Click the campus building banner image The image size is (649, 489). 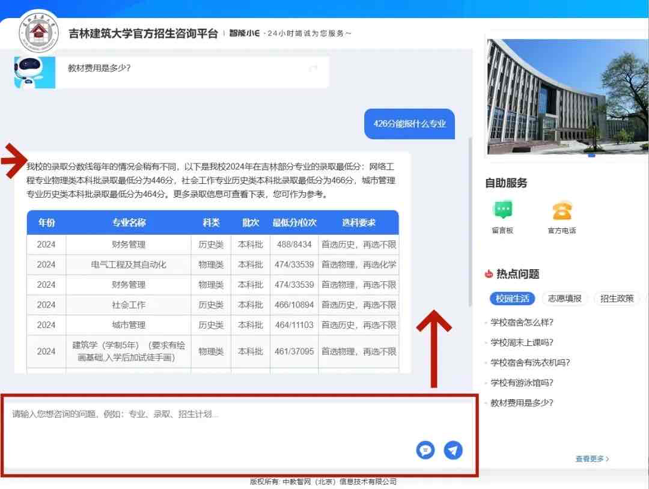click(567, 96)
